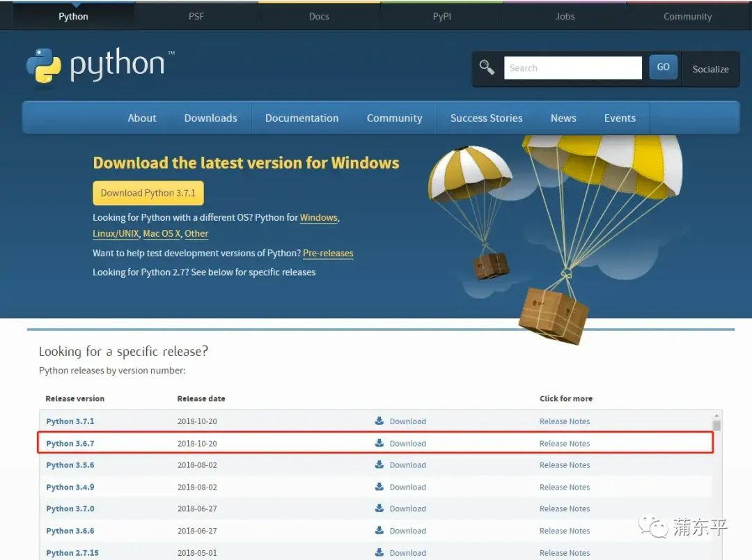Click the GO search button
This screenshot has height=560, width=752.
pyautogui.click(x=664, y=67)
